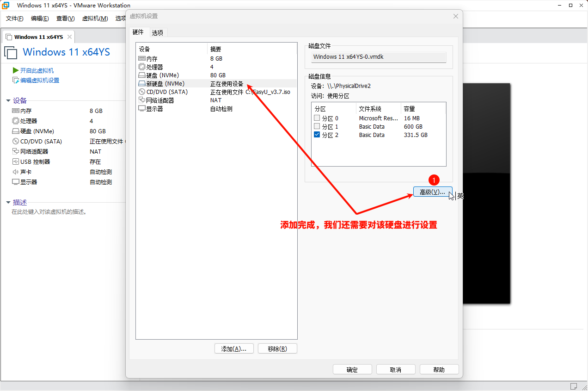Switch to the 选项 tab
This screenshot has height=391, width=588.
[158, 33]
